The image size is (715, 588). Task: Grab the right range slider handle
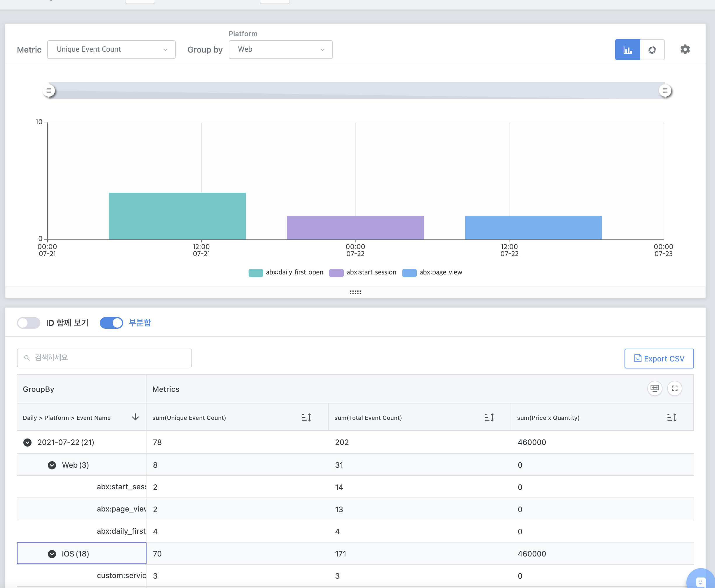(665, 91)
